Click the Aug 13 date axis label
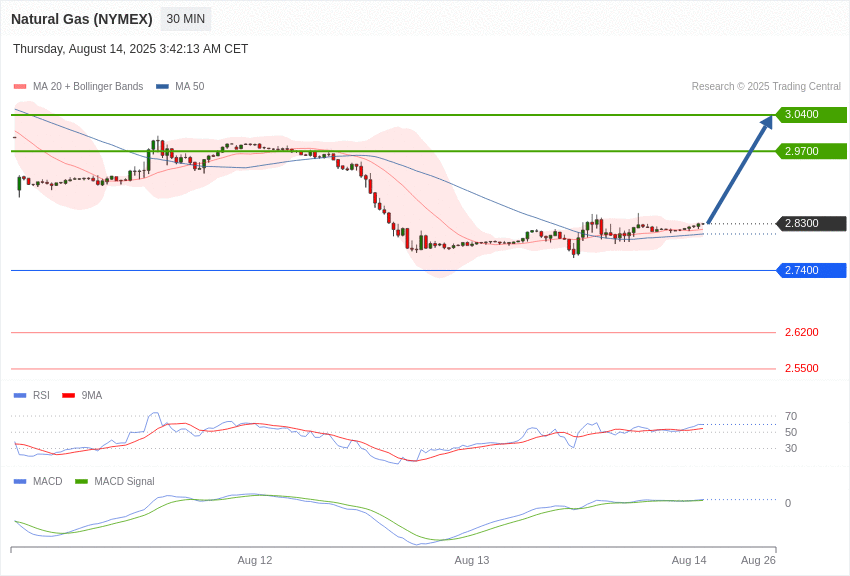 [472, 560]
